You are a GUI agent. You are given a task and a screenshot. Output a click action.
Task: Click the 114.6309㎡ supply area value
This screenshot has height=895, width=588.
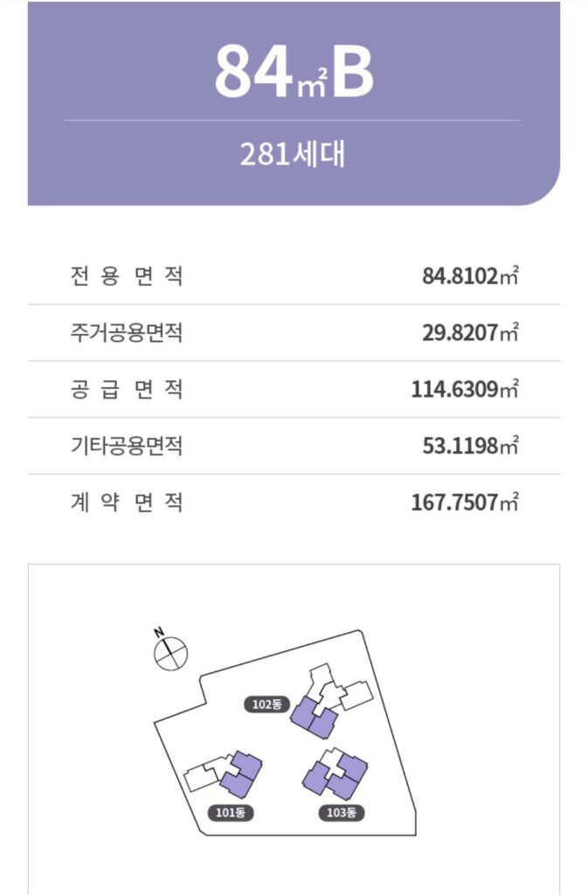[x=465, y=389]
